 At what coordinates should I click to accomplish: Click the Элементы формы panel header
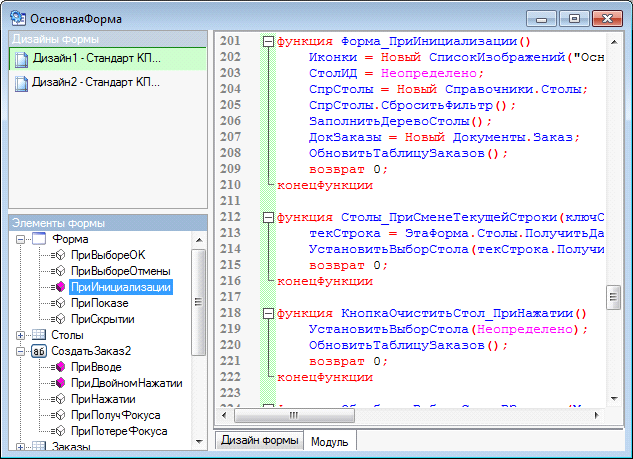click(x=108, y=223)
